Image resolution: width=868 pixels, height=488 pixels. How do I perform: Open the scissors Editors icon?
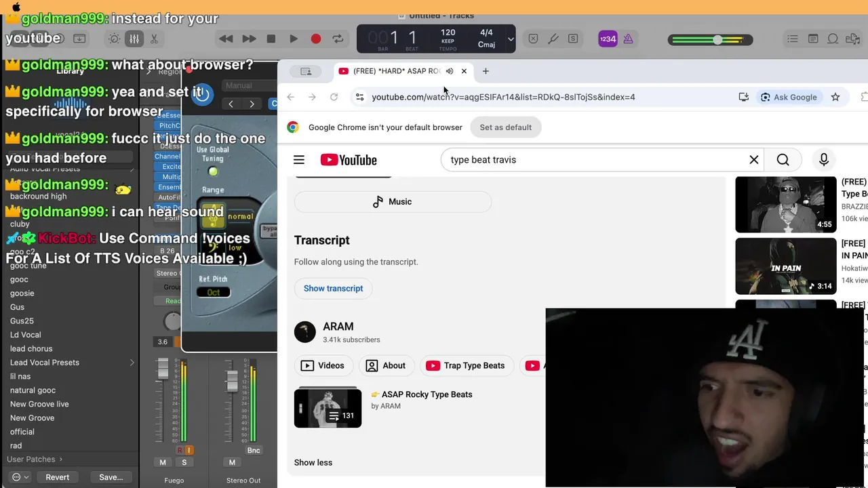tap(154, 39)
